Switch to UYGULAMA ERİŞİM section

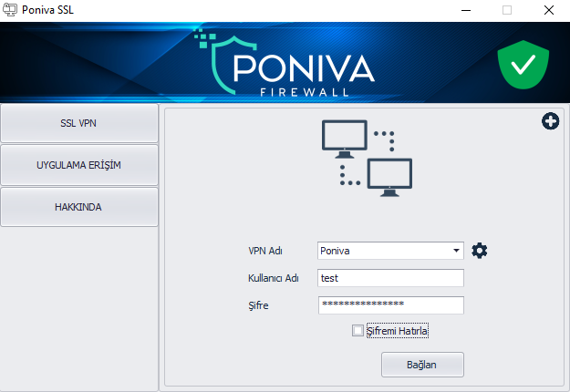click(x=79, y=165)
